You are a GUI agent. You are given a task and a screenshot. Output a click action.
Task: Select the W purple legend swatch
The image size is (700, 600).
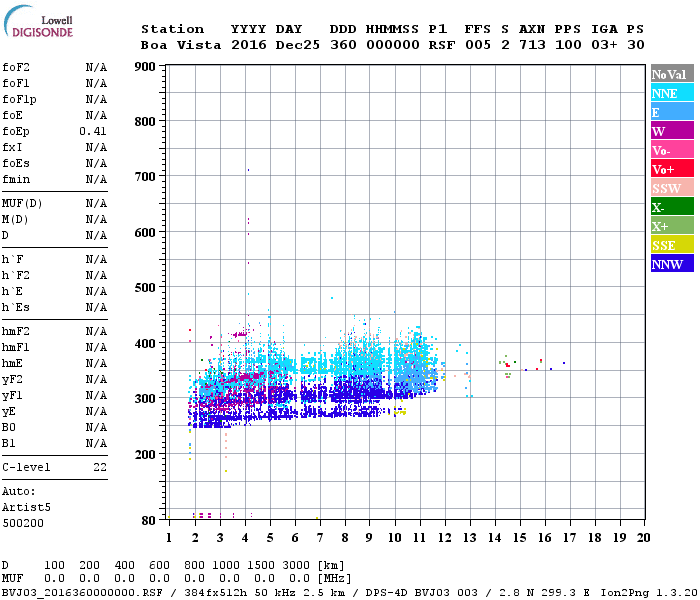672,131
